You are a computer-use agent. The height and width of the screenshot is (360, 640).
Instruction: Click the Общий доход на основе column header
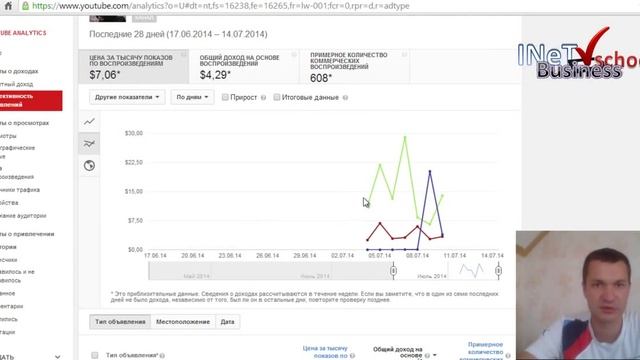pos(398,352)
